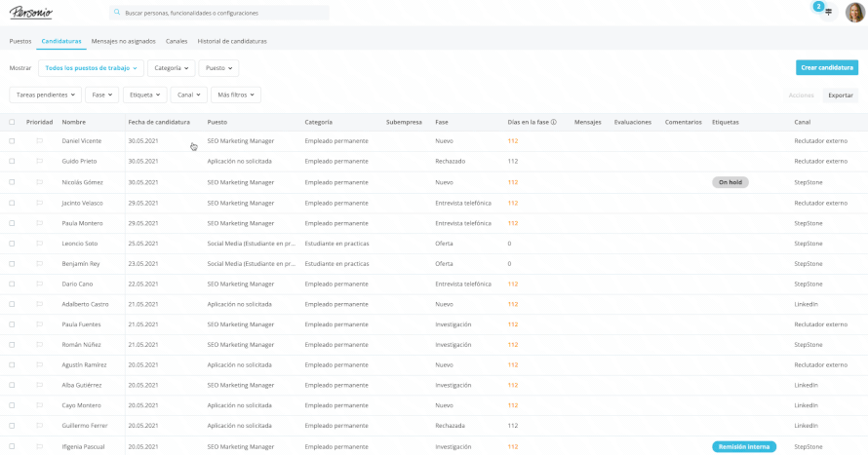Flag priority for Adalberto Castro
This screenshot has height=455, width=868.
point(40,304)
